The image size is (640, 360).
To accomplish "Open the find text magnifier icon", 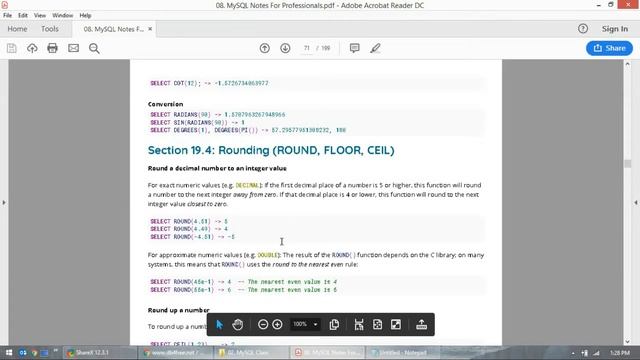I will point(94,48).
